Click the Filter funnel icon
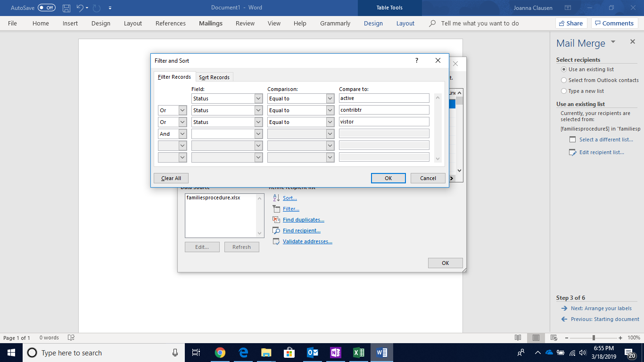The height and width of the screenshot is (362, 644). click(x=277, y=209)
